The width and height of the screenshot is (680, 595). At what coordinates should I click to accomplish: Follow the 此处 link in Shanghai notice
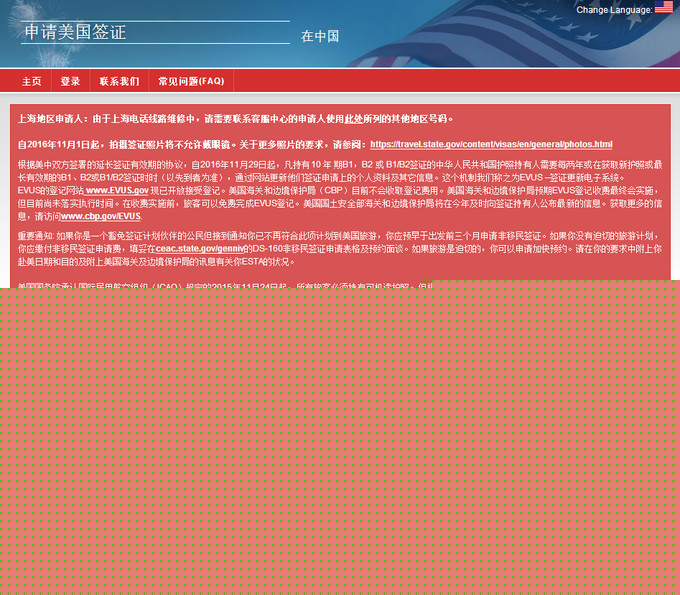(353, 119)
